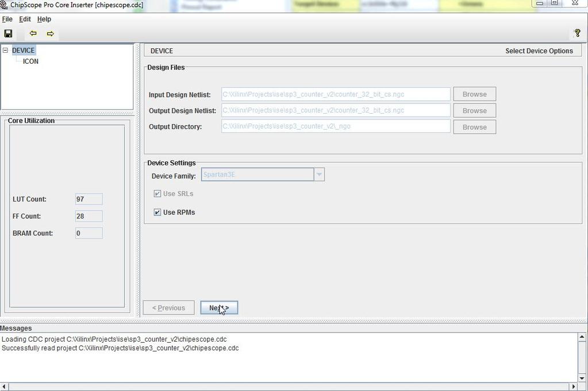Click the horizontal scroll left arrow
588x391 pixels.
coord(4,386)
